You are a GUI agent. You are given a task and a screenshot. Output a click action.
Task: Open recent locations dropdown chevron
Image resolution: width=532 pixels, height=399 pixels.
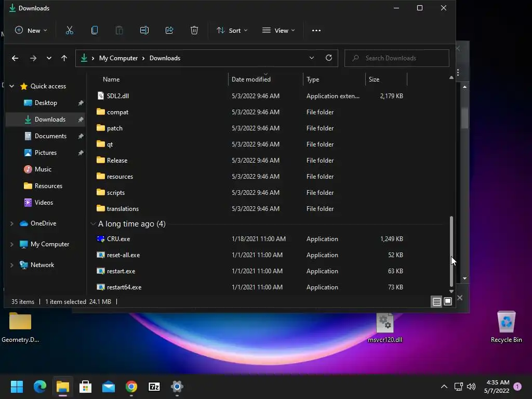tap(49, 58)
